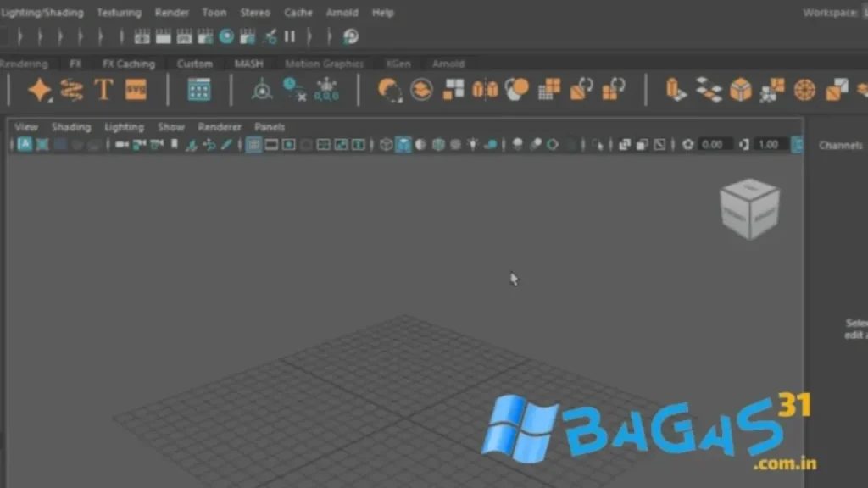Open the Help menu
The height and width of the screenshot is (488, 868).
click(382, 12)
